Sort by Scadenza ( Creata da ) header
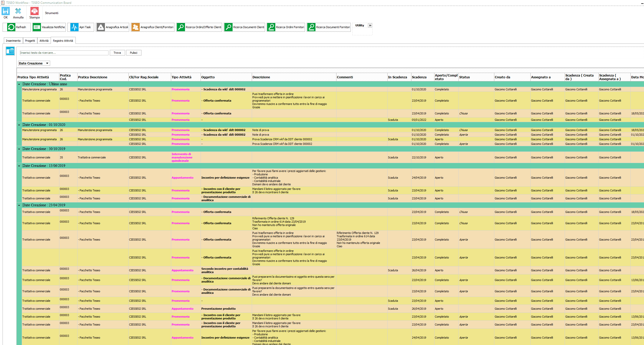The width and height of the screenshot is (644, 345). [x=582, y=77]
